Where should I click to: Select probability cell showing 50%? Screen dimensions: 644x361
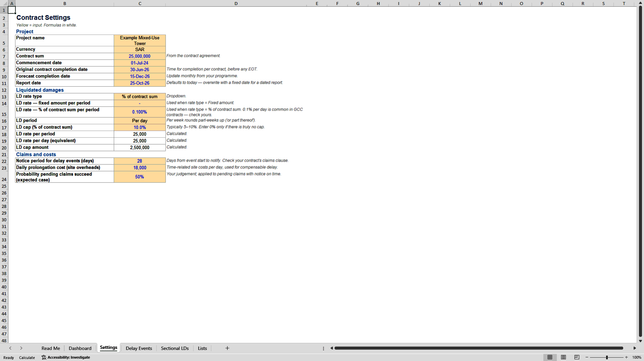(x=140, y=177)
